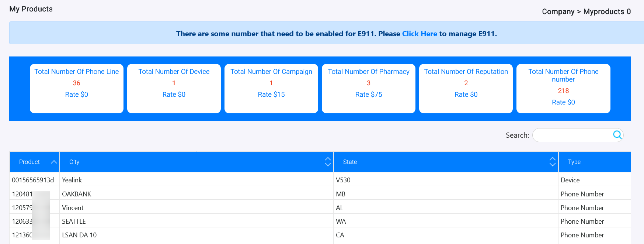Open Total Number Of Phone number card
644x244 pixels.
coord(563,89)
